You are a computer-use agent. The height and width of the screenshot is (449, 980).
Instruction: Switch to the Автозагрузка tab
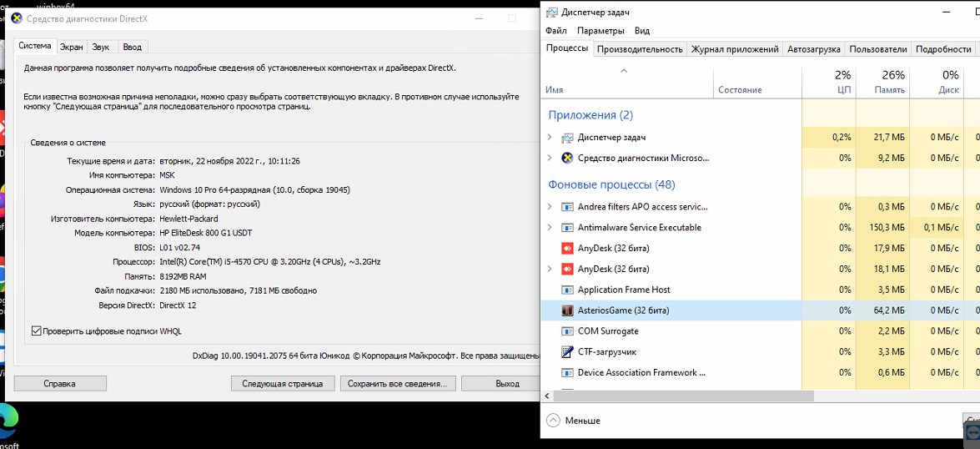814,48
